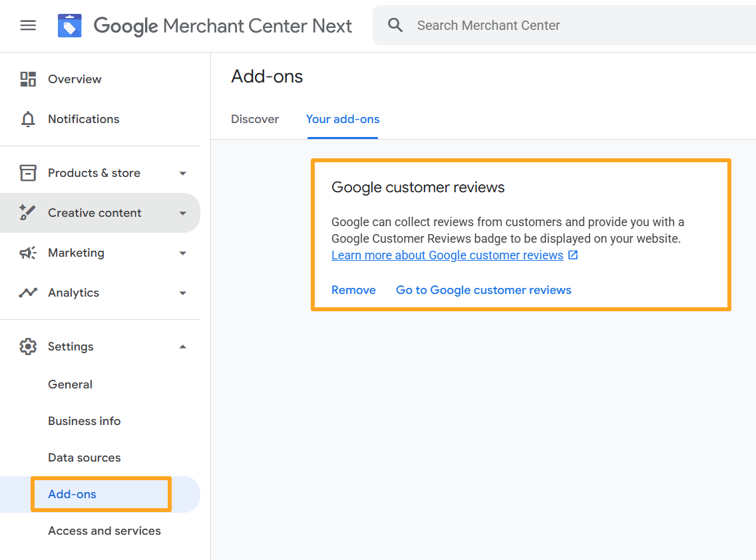This screenshot has height=560, width=756.
Task: Click the Creative content sparkle icon
Action: 27,213
